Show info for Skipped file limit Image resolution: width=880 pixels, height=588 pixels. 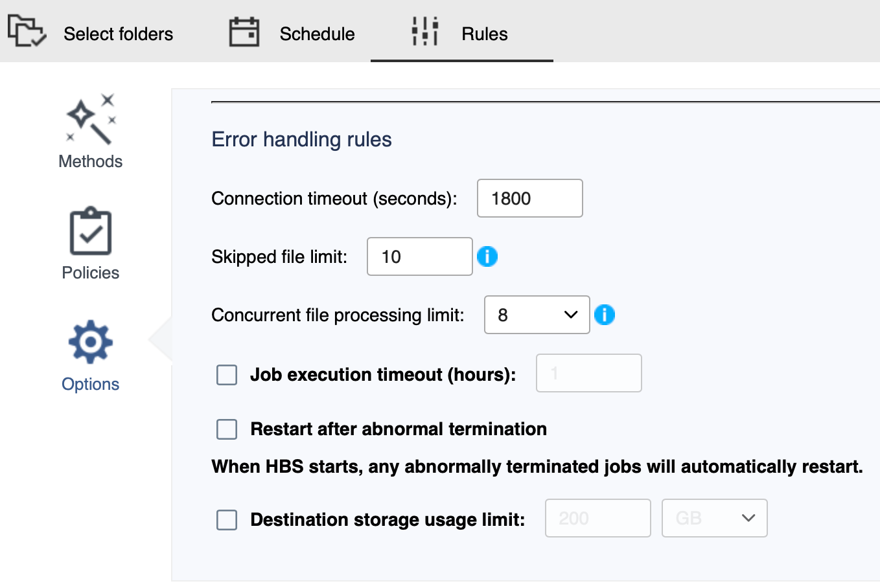[x=487, y=256]
